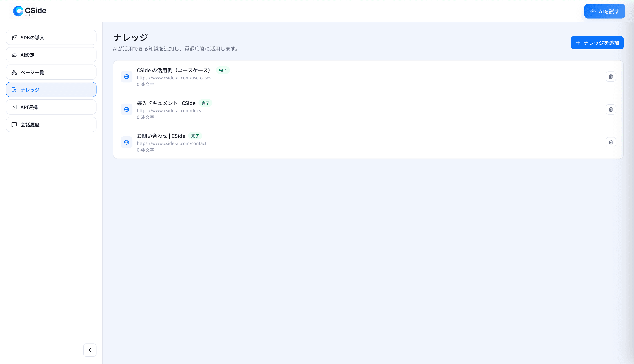Click the terminal icon beside API連携

click(14, 107)
